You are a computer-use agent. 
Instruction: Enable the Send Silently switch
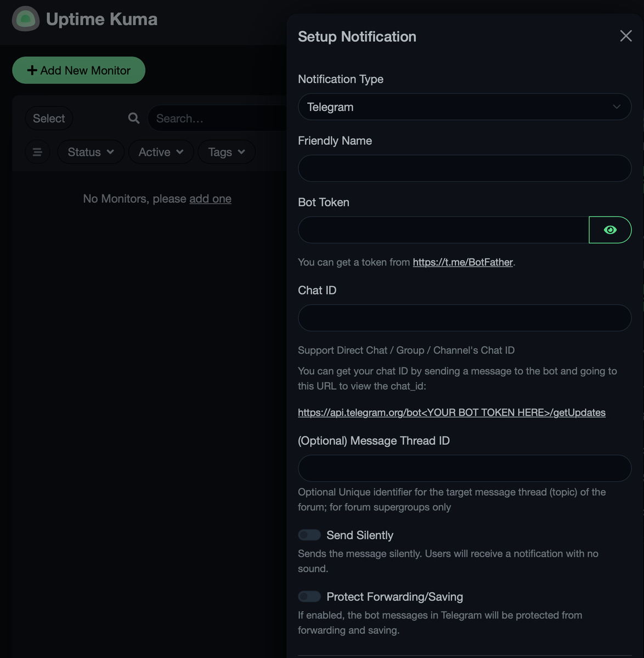(x=309, y=535)
